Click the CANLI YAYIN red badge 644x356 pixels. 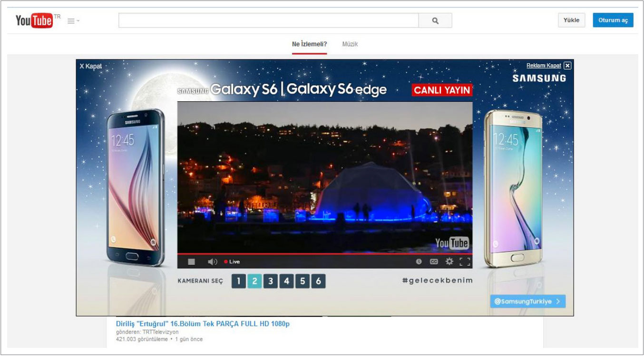pos(442,90)
